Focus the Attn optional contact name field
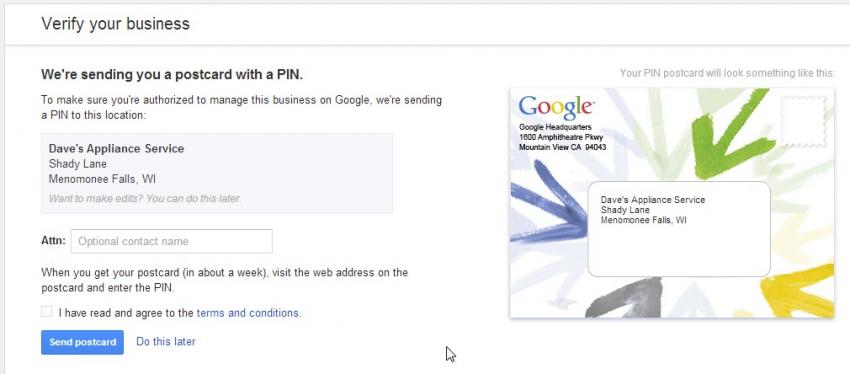Screen dimensions: 850x374 (x=172, y=241)
